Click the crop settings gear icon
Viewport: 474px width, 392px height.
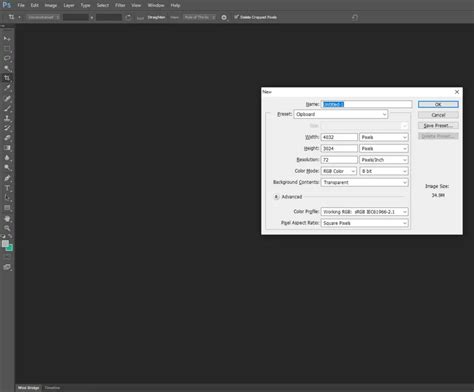pos(224,17)
